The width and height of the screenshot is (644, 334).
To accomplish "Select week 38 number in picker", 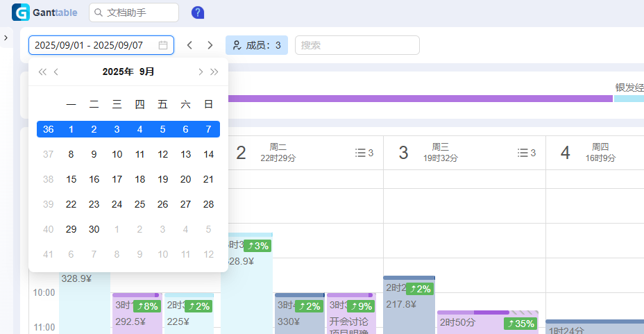I will pyautogui.click(x=48, y=180).
